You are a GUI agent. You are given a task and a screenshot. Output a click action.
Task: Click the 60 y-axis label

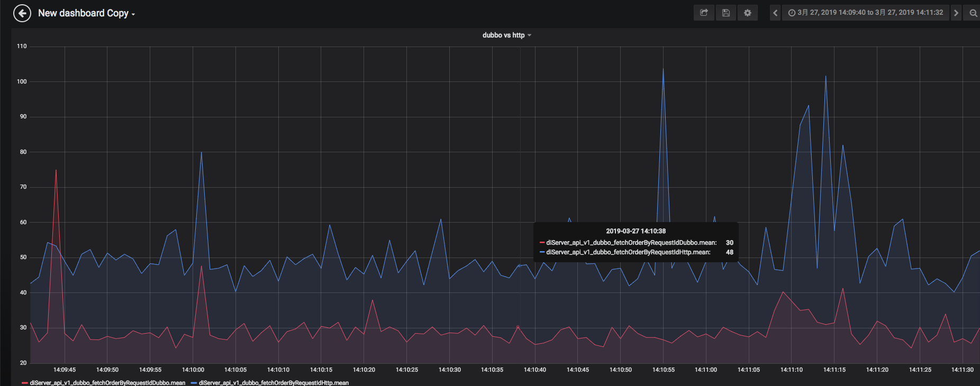click(x=23, y=222)
